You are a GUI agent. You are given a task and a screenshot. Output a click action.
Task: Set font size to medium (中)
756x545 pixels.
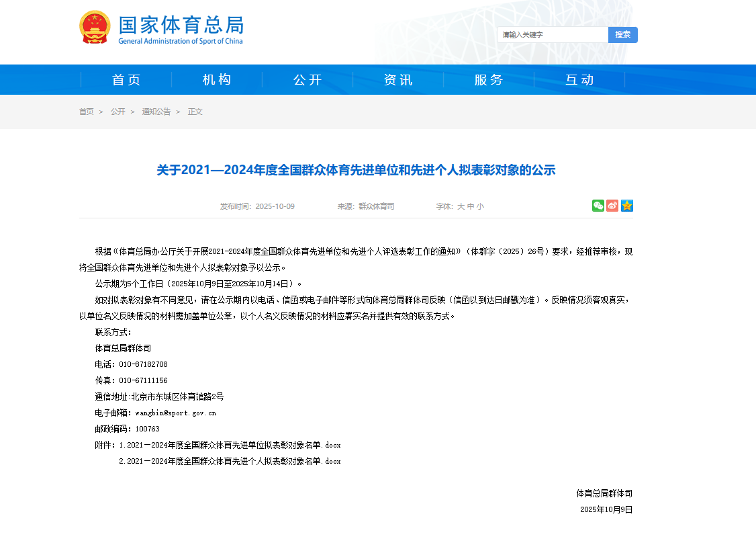[x=471, y=207]
